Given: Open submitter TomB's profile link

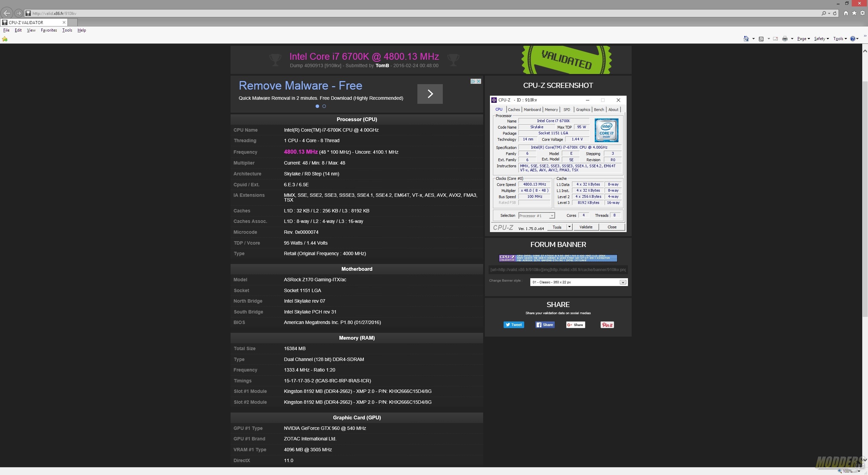Looking at the screenshot, I should (x=382, y=65).
